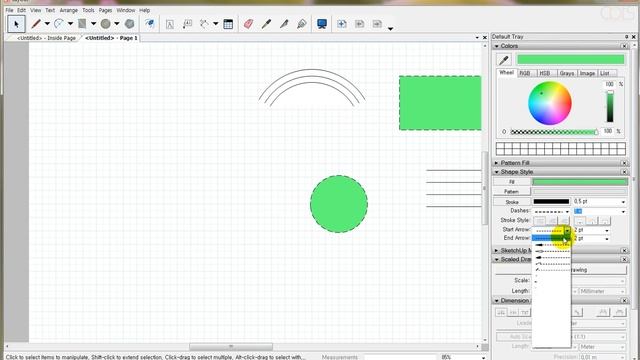Open toolbar overflow options arrow
This screenshot has width=640, height=360.
(390, 29)
